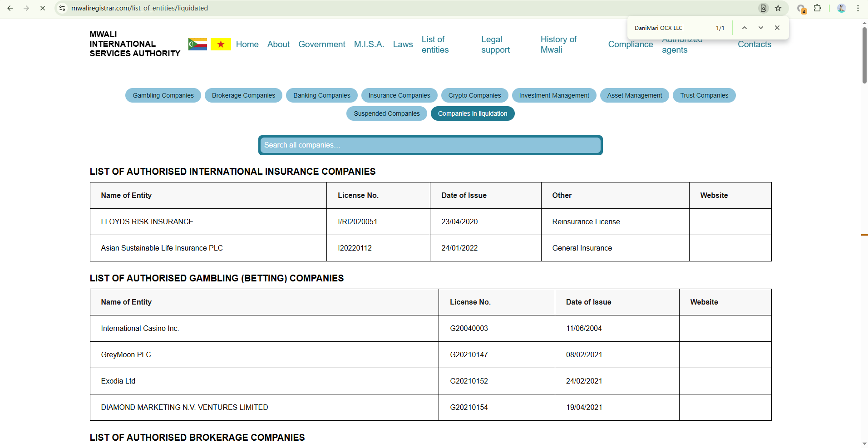The image size is (868, 448).
Task: Click the browser back arrow
Action: tap(10, 8)
